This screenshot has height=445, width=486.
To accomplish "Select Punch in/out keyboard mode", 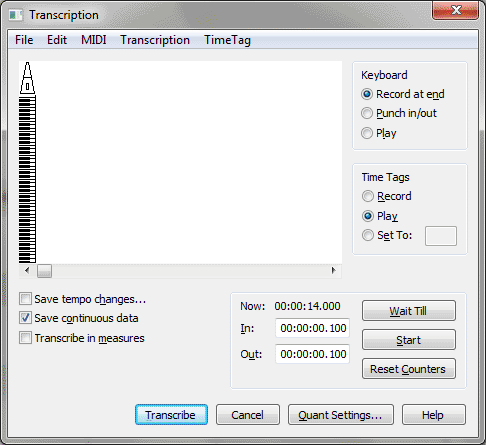I will [x=367, y=113].
